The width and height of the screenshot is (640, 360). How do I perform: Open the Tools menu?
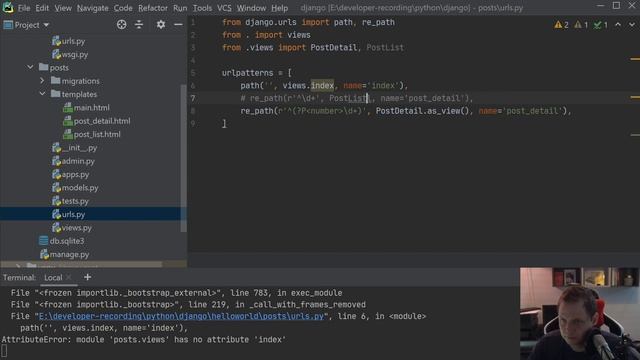tap(202, 8)
